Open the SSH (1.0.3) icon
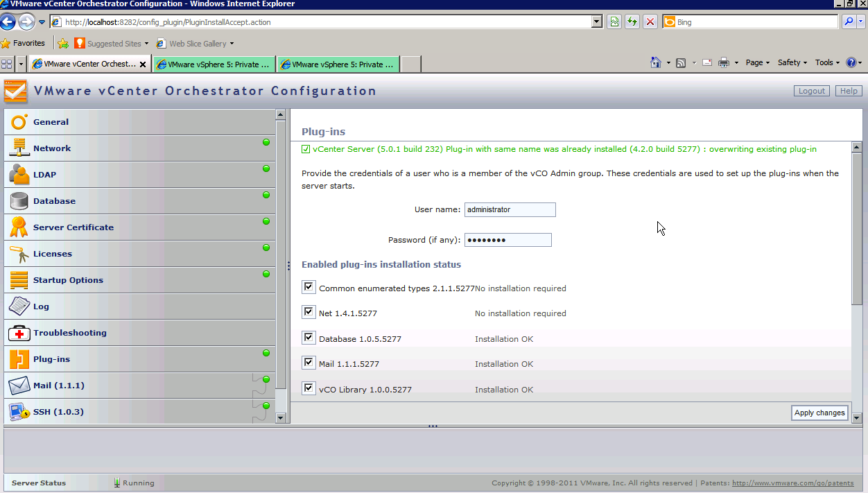This screenshot has height=493, width=868. coord(19,412)
